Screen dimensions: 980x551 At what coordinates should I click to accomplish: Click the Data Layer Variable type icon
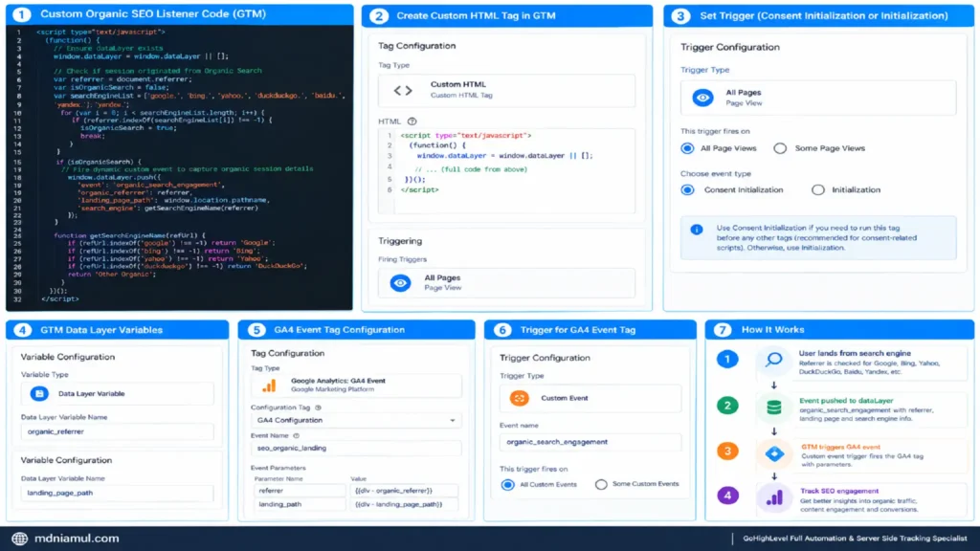coord(39,393)
